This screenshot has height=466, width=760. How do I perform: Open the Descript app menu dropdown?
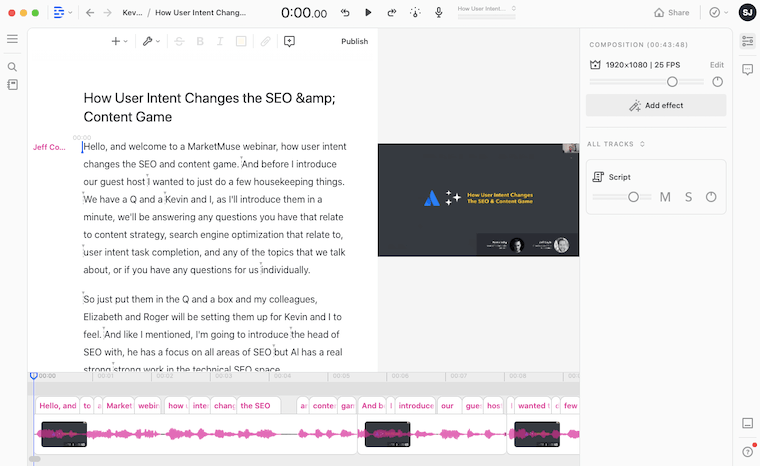pos(62,12)
